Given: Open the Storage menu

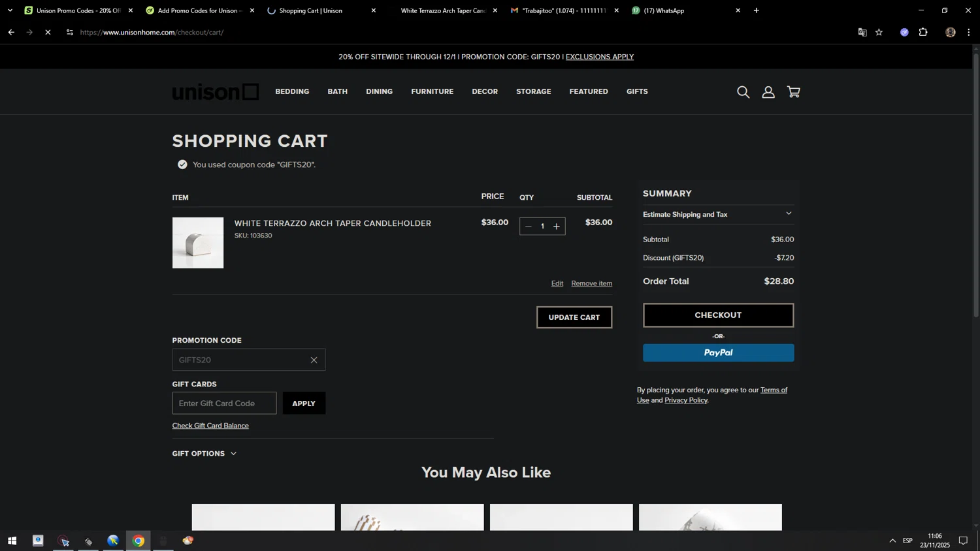Looking at the screenshot, I should click(x=533, y=91).
